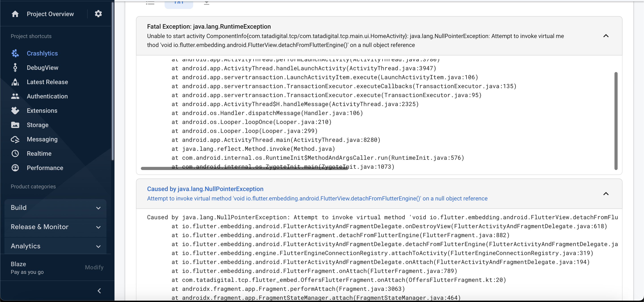The image size is (644, 302).
Task: Collapse the Fatal Exception stack trace
Action: coord(606,36)
